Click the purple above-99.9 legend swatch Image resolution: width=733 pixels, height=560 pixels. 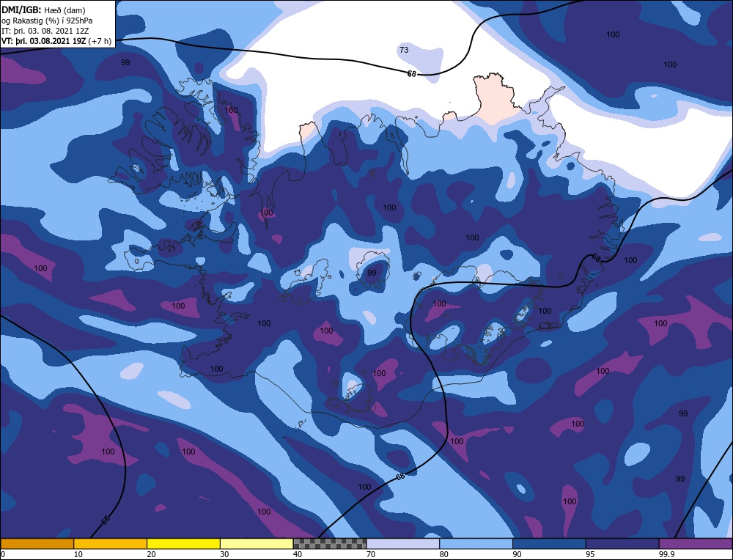click(696, 543)
